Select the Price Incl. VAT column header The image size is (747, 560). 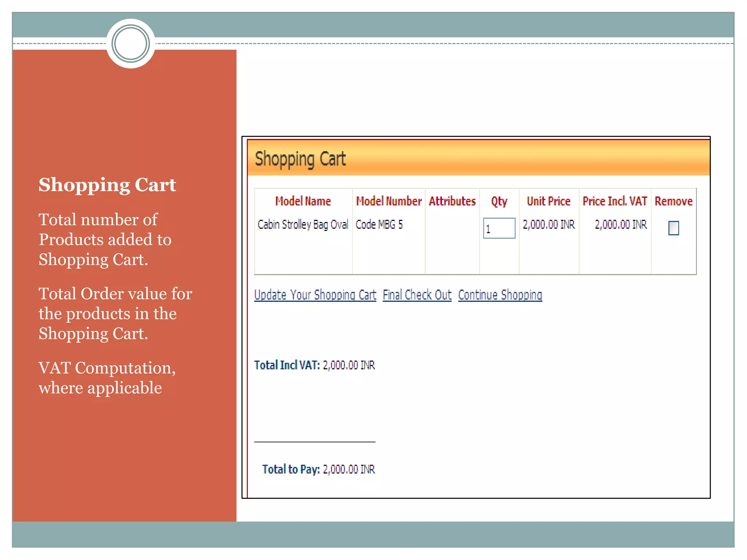click(615, 201)
